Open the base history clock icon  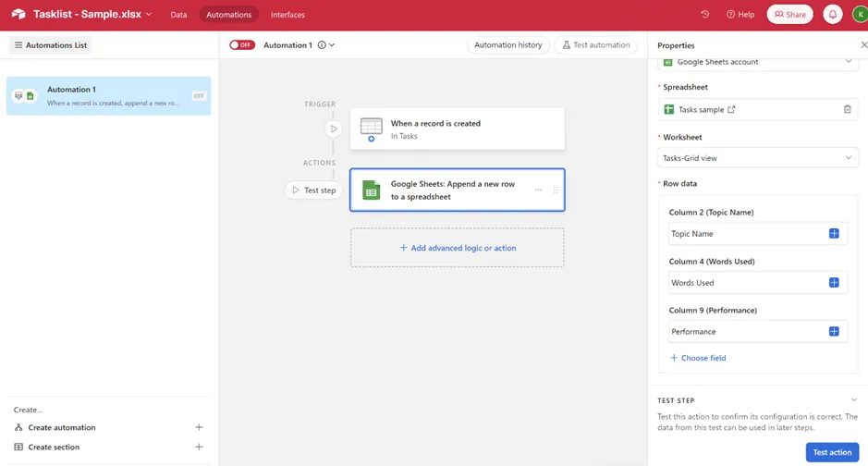coord(704,15)
